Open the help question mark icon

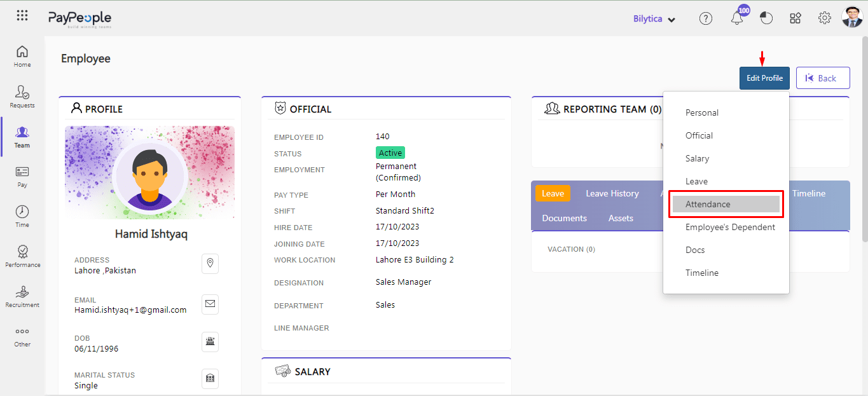click(x=706, y=18)
